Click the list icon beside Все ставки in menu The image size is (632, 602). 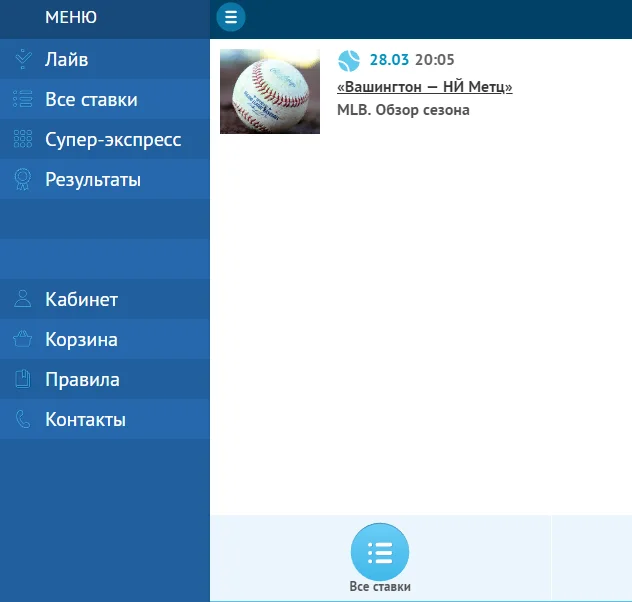point(23,99)
